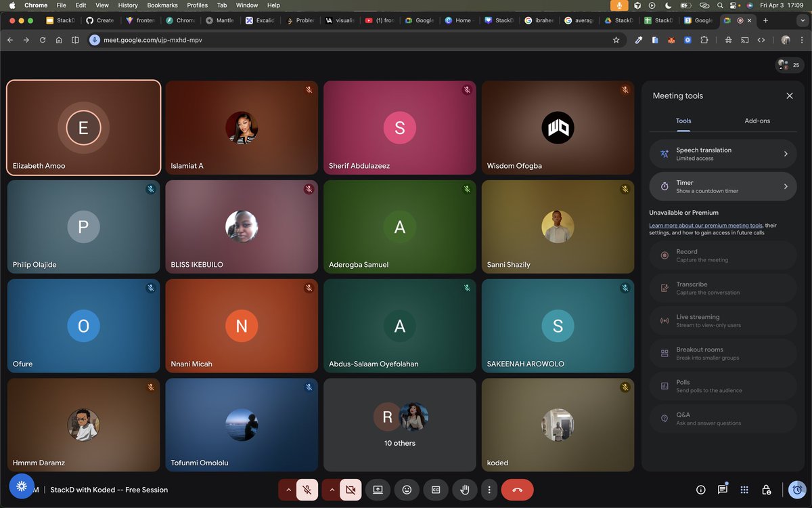The height and width of the screenshot is (508, 812).
Task: Open more options three-dot menu
Action: point(489,490)
